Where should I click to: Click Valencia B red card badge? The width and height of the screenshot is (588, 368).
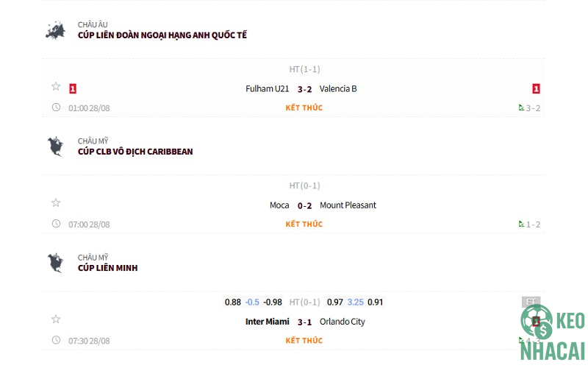[537, 89]
